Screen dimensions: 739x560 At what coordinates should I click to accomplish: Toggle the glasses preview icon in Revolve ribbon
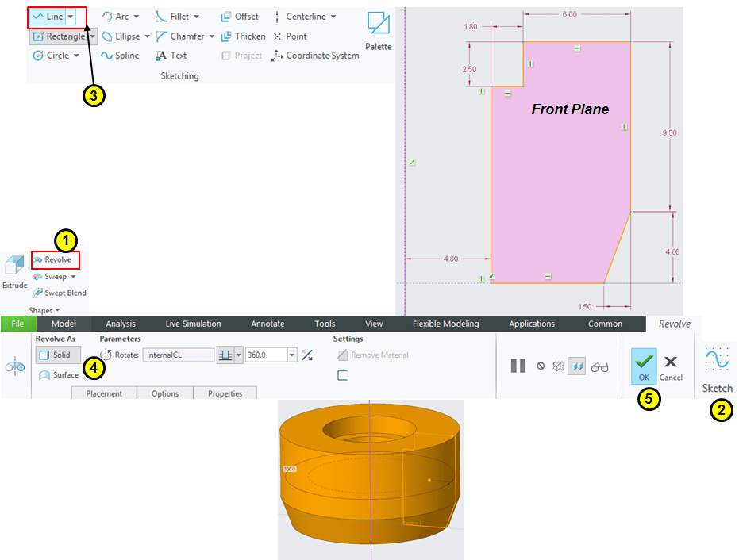600,366
